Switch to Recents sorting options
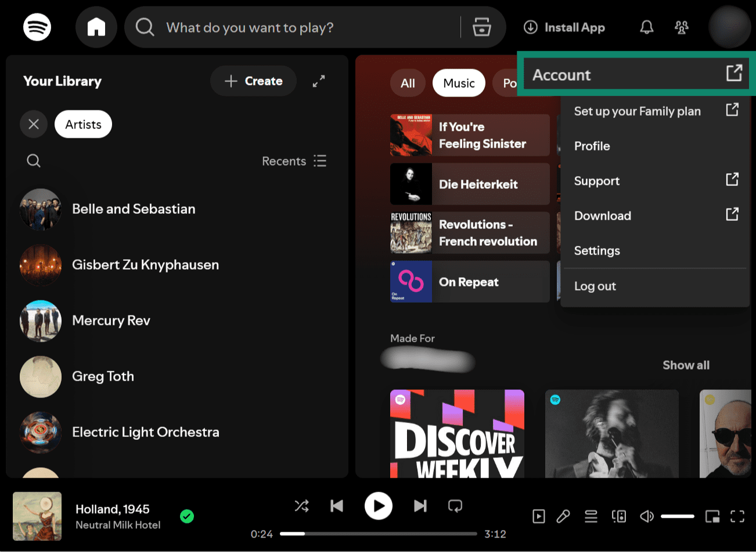 tap(294, 161)
